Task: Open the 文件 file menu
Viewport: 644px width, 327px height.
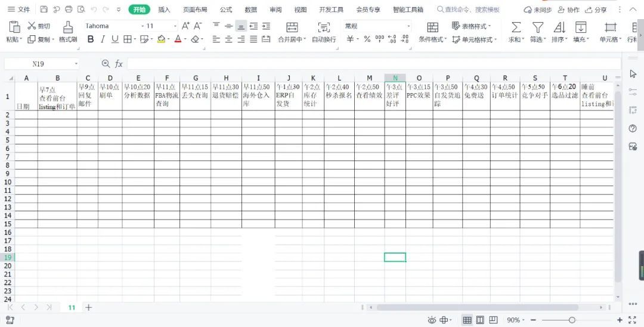Action: (19, 10)
